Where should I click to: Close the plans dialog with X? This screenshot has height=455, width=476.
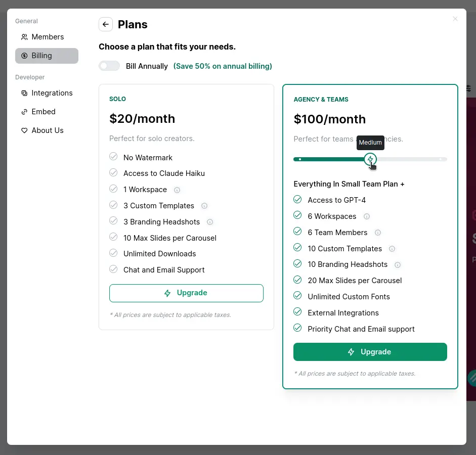455,19
